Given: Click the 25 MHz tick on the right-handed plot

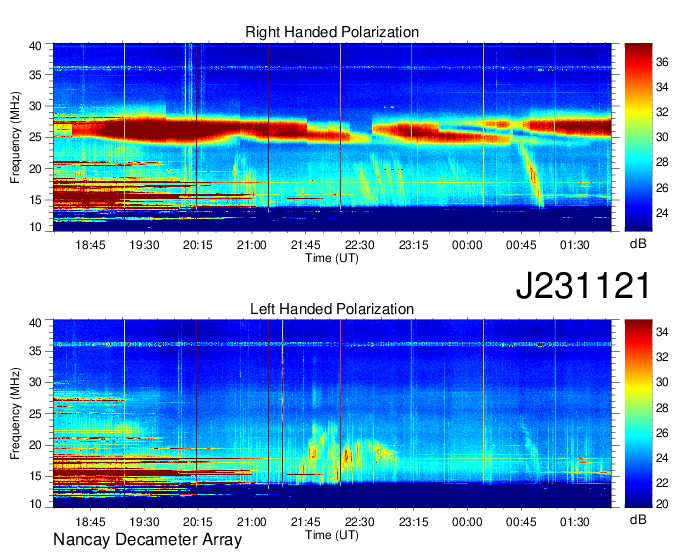Looking at the screenshot, I should coord(35,137).
